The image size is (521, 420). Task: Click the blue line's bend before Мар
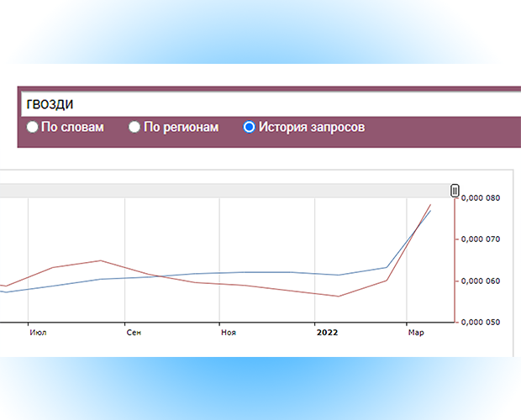tap(387, 268)
